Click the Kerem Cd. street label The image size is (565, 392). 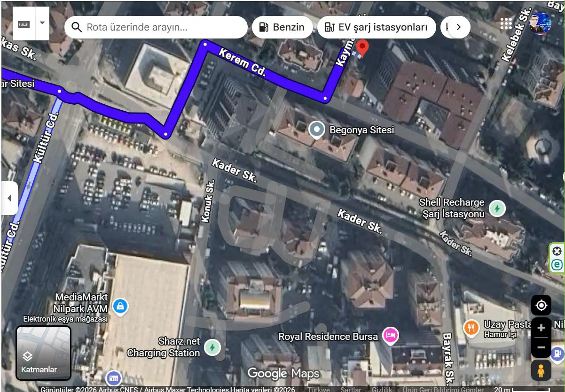click(x=243, y=63)
